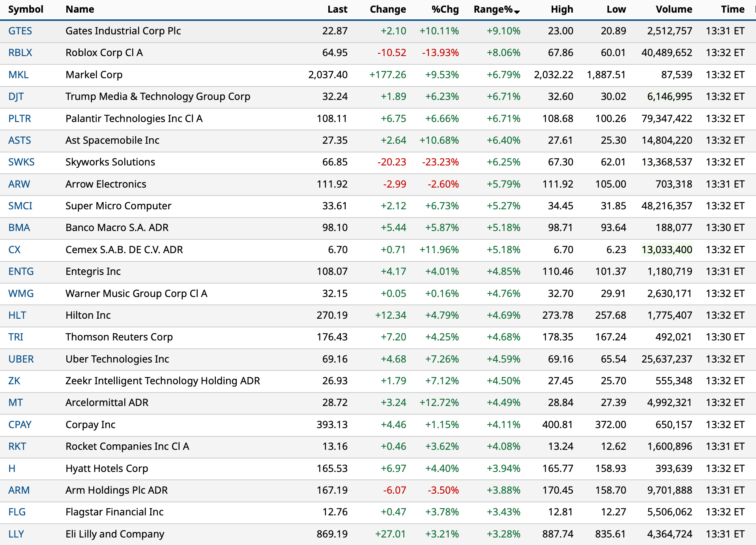Screen dimensions: 756x545
Task: Click the Last column header
Action: (x=337, y=9)
